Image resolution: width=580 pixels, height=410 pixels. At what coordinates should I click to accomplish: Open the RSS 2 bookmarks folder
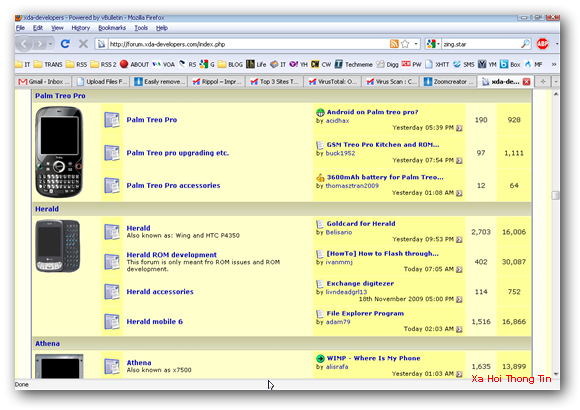pyautogui.click(x=103, y=64)
